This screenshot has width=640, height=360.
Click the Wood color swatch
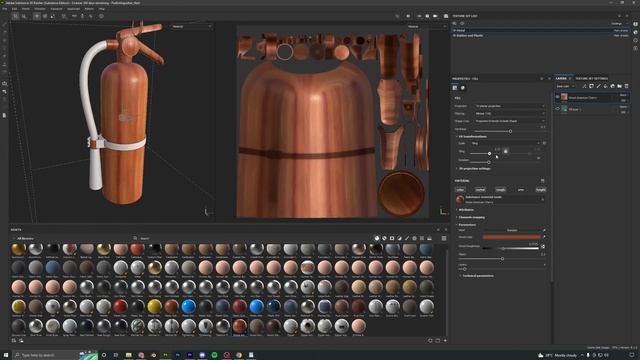click(x=511, y=237)
